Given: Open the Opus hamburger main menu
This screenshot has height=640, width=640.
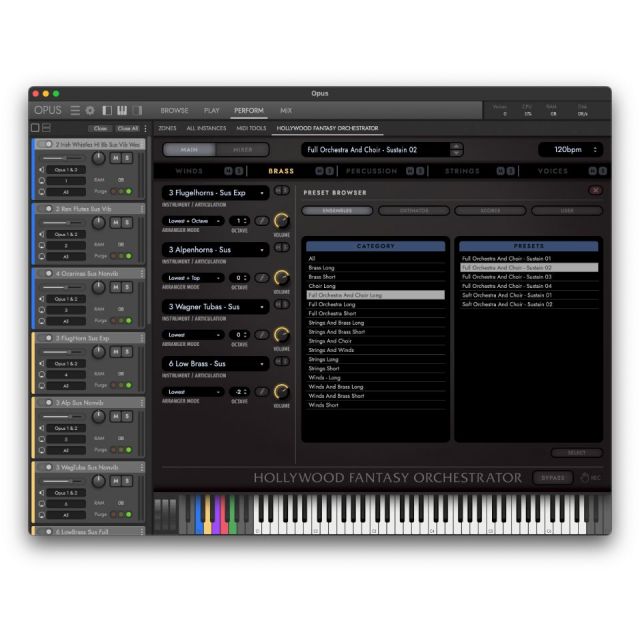Looking at the screenshot, I should tap(75, 110).
